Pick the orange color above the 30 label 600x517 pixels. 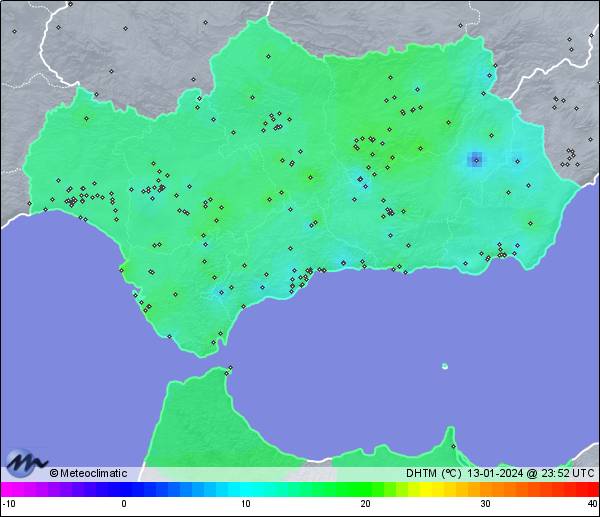coord(485,489)
